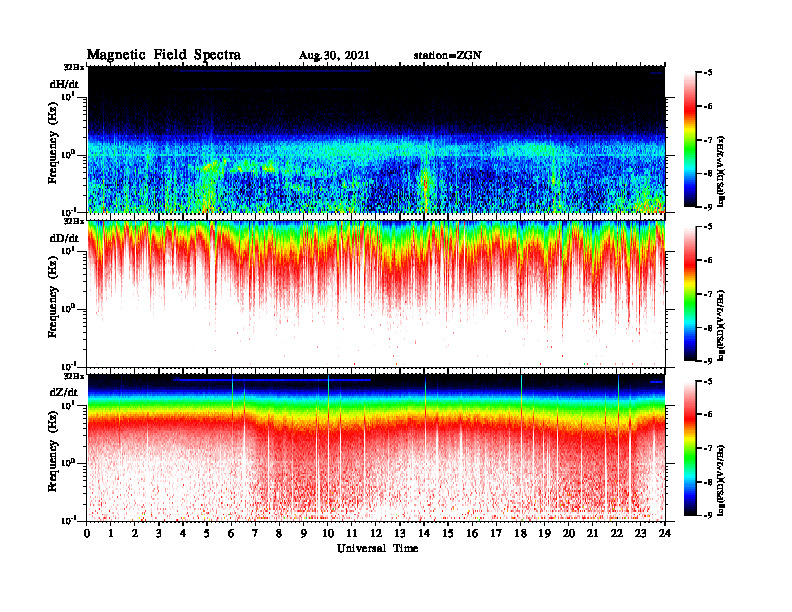Click the color scale bar beside dH/dt

(x=690, y=139)
